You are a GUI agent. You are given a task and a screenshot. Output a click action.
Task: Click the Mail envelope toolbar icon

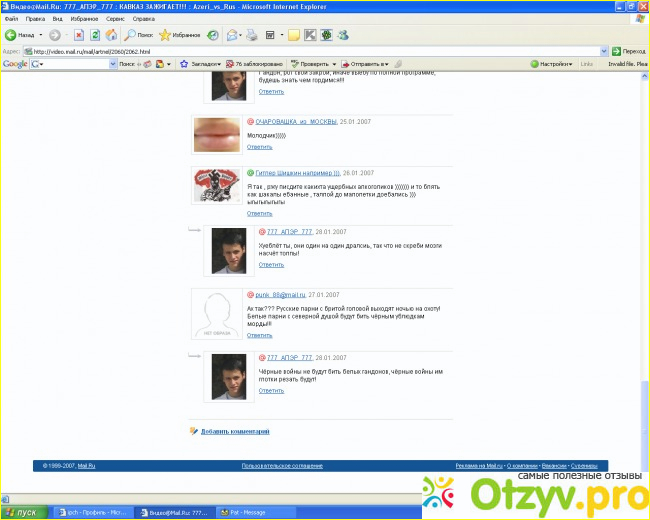coord(232,35)
